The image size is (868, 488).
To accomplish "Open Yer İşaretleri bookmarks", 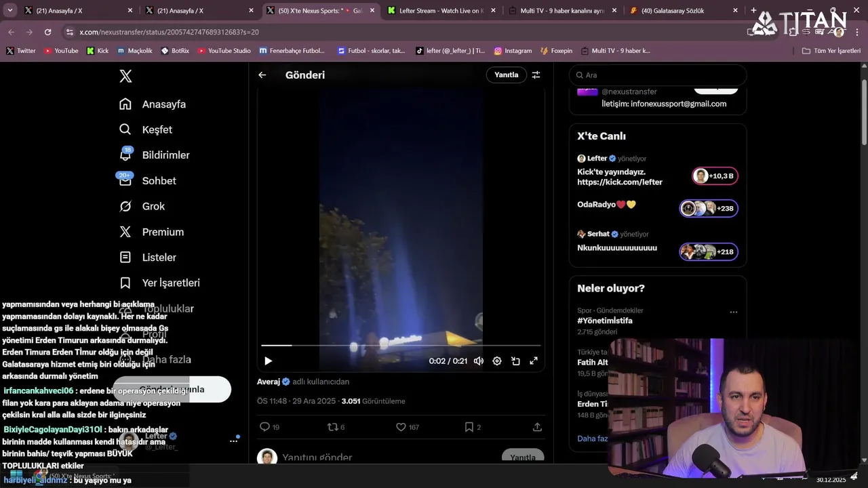I will click(159, 283).
